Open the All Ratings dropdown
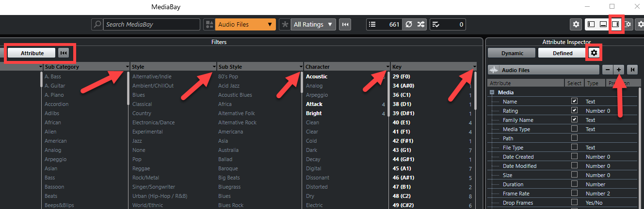Screen dimensions: 644x209 coord(314,24)
